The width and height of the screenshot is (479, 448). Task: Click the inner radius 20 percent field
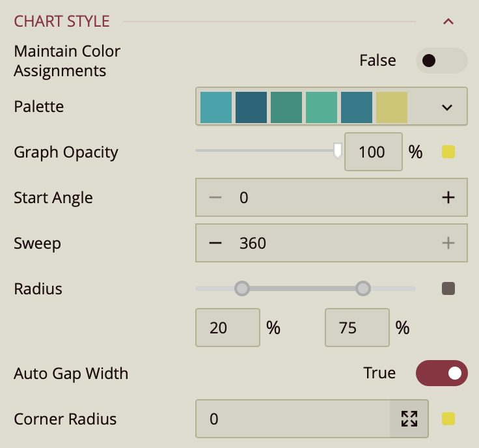228,328
